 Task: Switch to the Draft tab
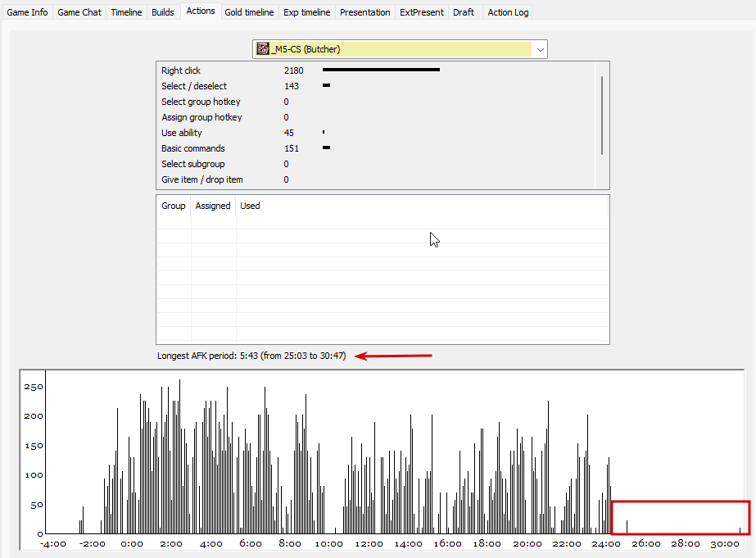(464, 12)
